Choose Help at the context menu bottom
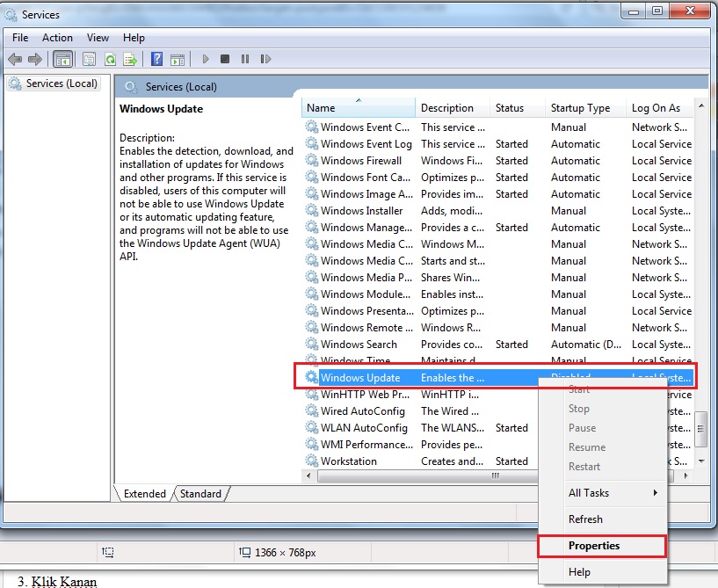Image resolution: width=718 pixels, height=588 pixels. (x=602, y=572)
